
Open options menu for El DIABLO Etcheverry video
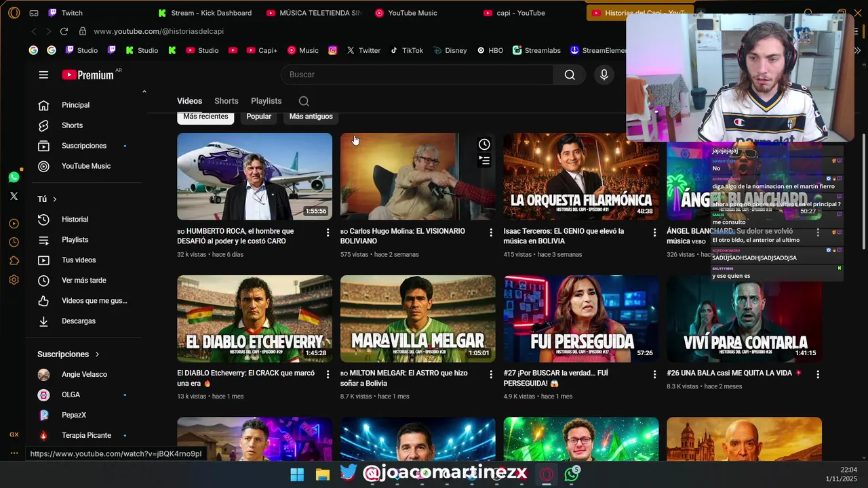[328, 374]
